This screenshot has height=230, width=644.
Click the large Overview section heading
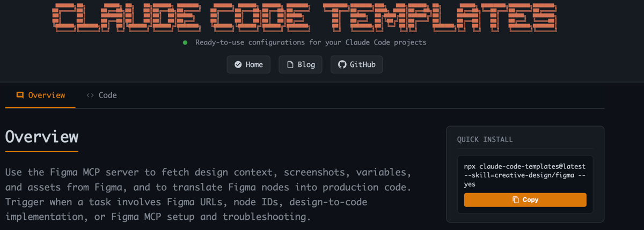tap(42, 136)
